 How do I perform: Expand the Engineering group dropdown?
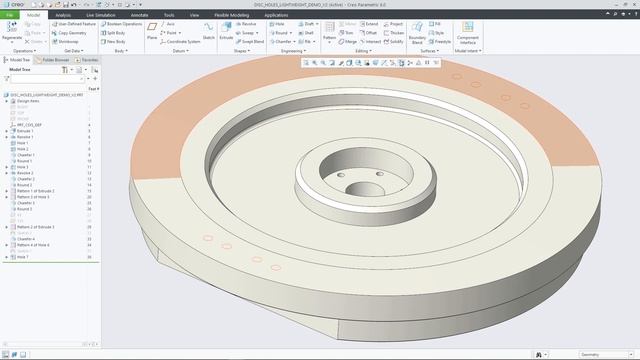pyautogui.click(x=293, y=51)
